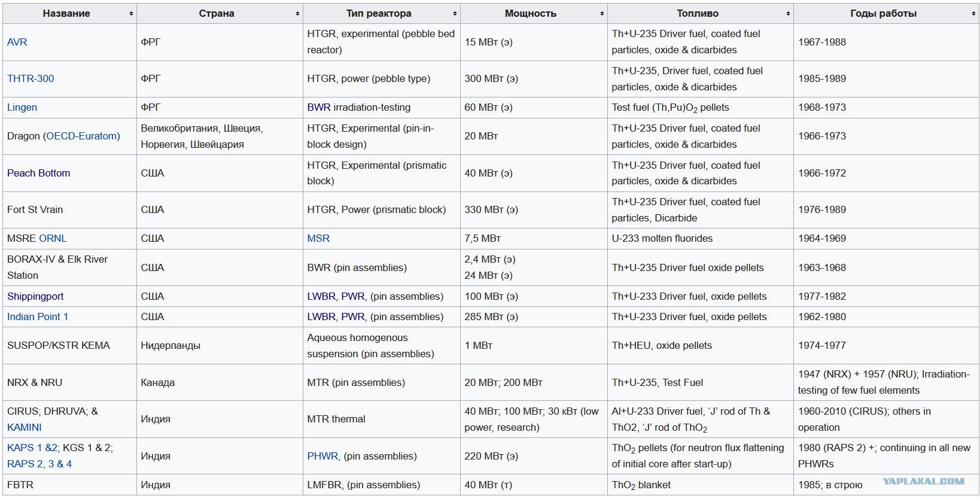Click the Тип реактора column header
This screenshot has width=980, height=499.
coord(382,14)
